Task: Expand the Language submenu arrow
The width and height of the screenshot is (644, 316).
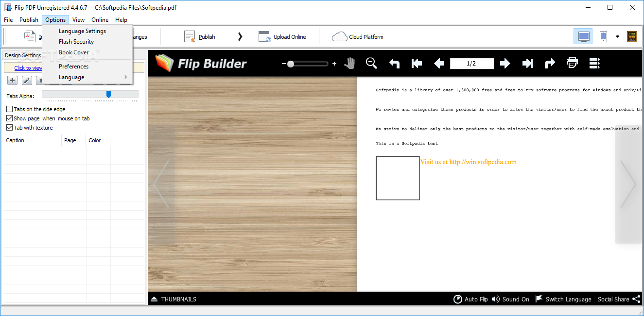Action: 125,77
